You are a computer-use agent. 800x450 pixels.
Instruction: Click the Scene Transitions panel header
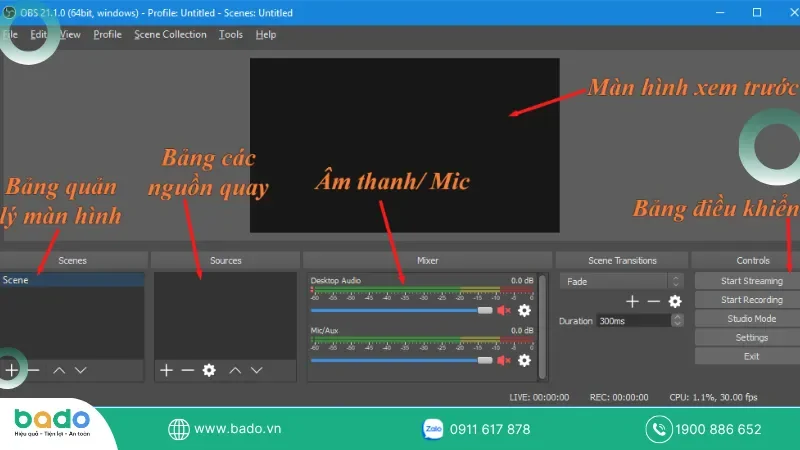(x=622, y=260)
